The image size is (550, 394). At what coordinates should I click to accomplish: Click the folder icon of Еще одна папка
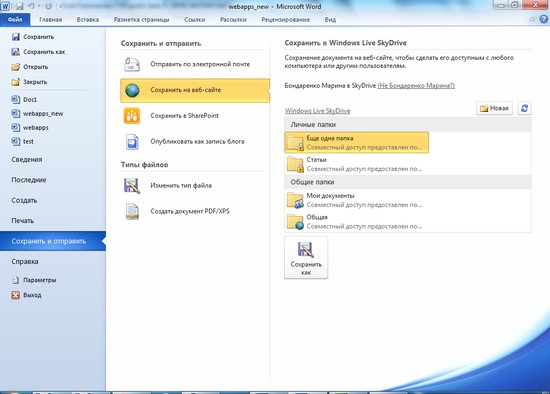tap(295, 142)
